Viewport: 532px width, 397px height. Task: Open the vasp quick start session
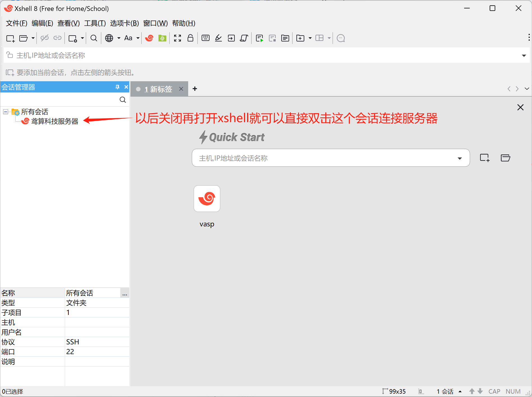207,199
